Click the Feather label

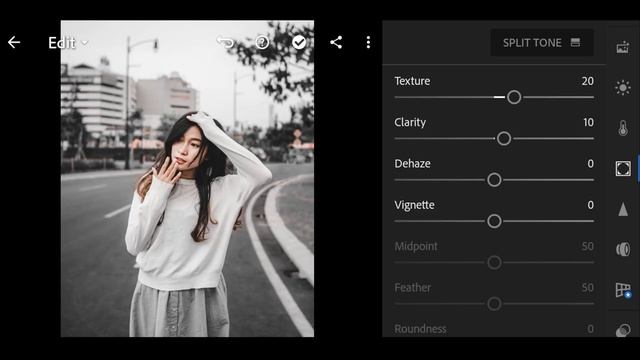[413, 287]
